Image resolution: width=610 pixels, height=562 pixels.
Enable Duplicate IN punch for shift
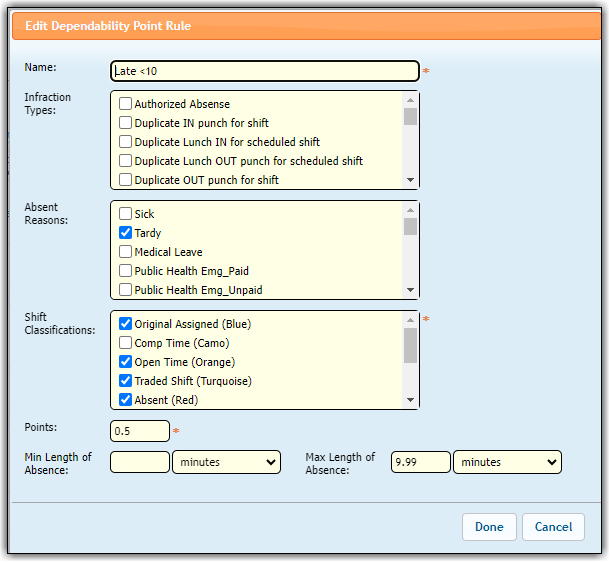125,123
